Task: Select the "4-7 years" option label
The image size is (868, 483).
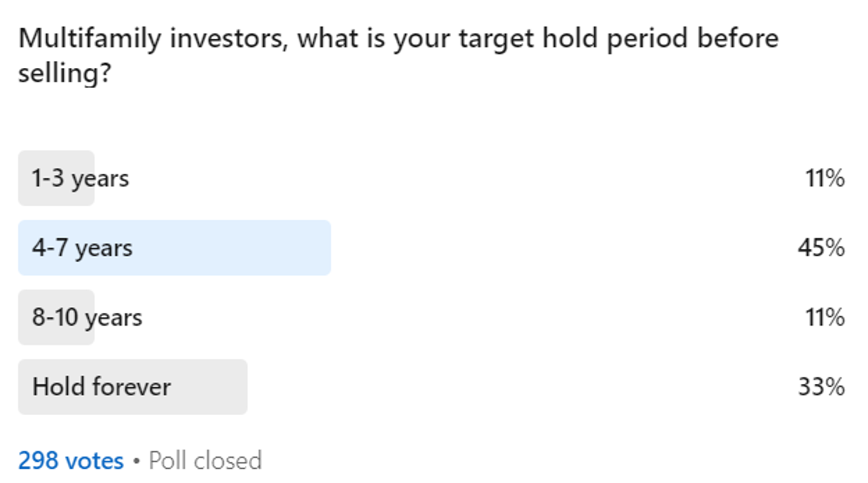Action: coord(82,248)
